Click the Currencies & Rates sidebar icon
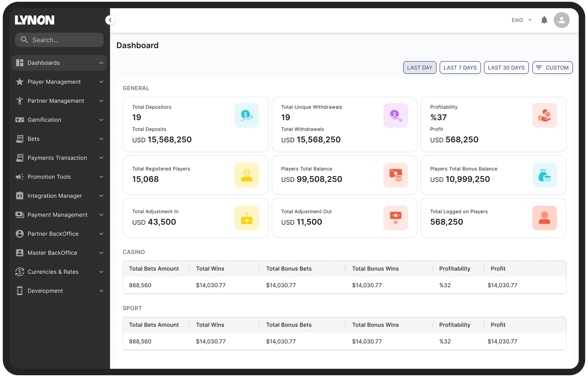 20,272
